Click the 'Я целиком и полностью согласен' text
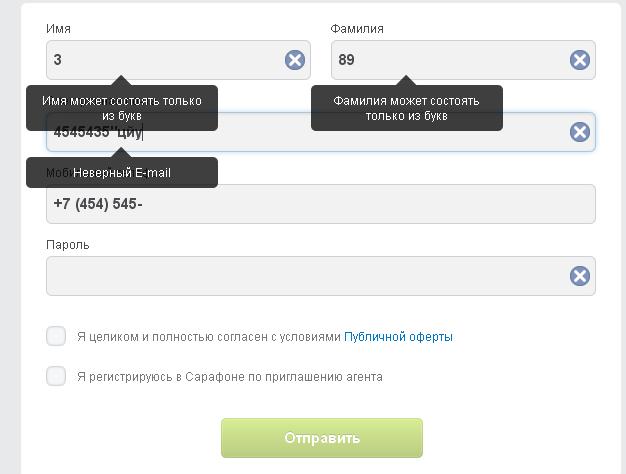This screenshot has height=474, width=626. pyautogui.click(x=208, y=337)
